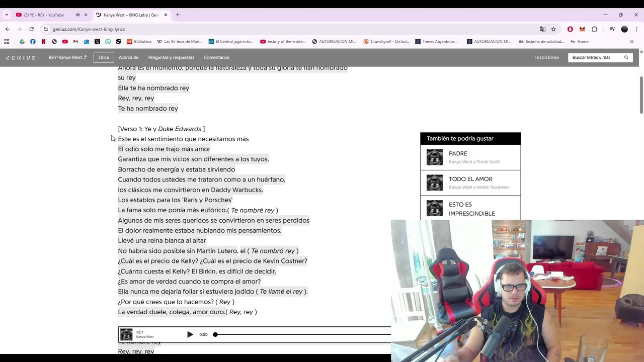The image size is (644, 362).
Task: Click Inscribirse to sign up
Action: pos(547,57)
